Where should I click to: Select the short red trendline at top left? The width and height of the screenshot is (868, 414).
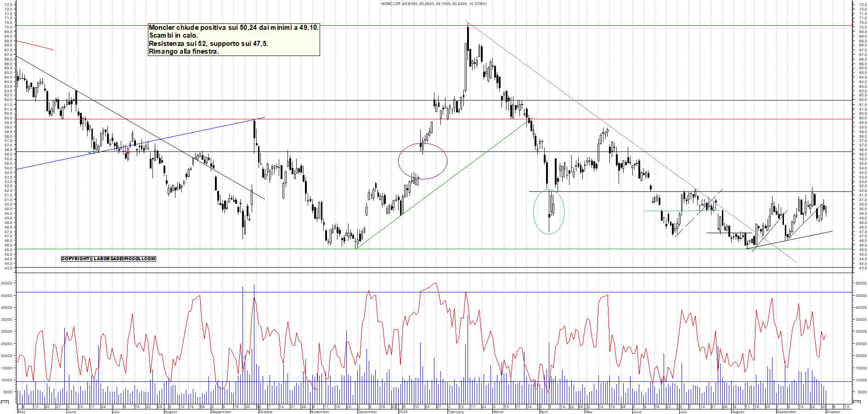pos(35,45)
